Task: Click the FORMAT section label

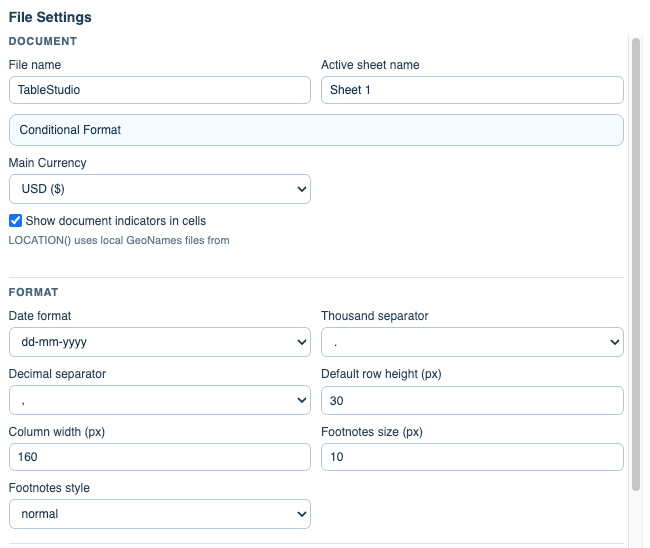Action: pyautogui.click(x=34, y=292)
